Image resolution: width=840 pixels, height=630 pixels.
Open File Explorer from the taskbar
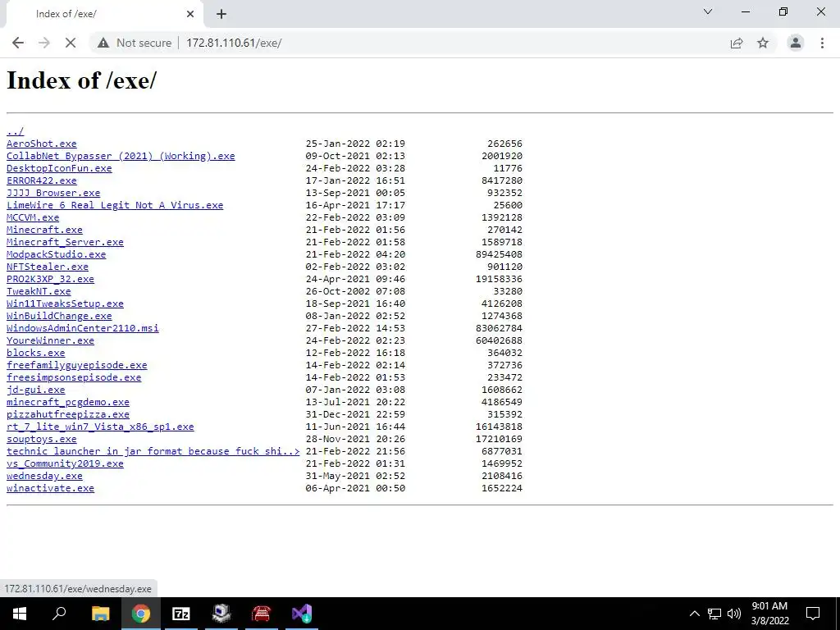point(100,614)
